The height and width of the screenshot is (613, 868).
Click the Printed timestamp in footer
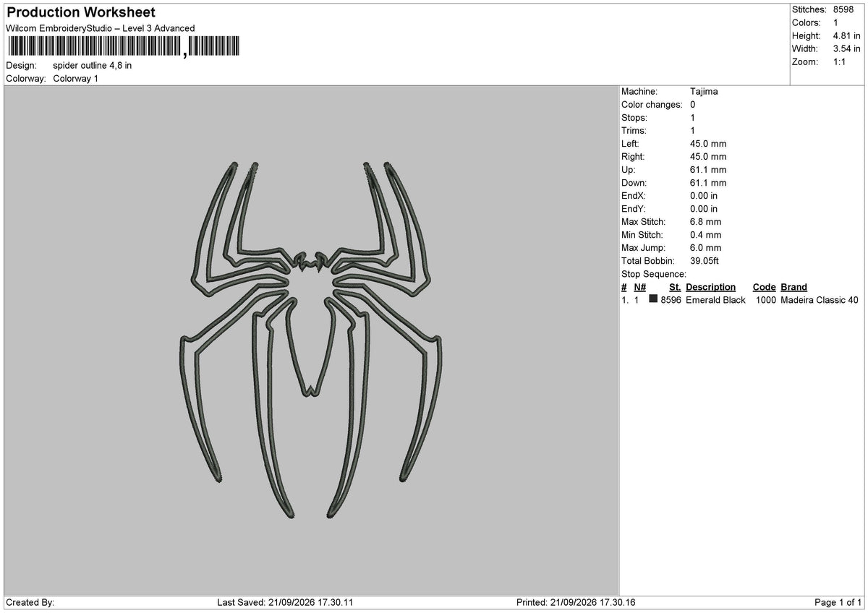[x=576, y=602]
